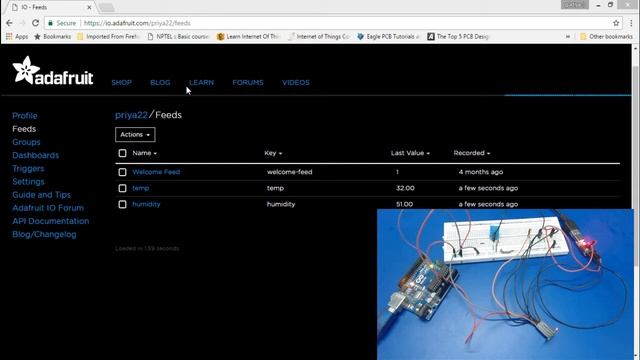Click the Arduino circuit video overlay
The height and width of the screenshot is (360, 640).
pyautogui.click(x=505, y=284)
